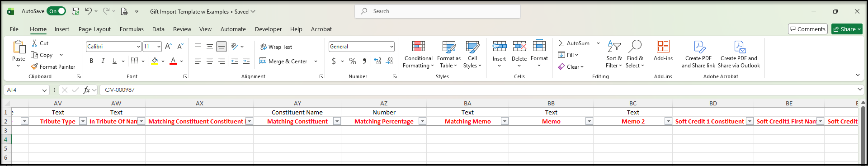
Task: Click Wrap Text
Action: point(276,47)
